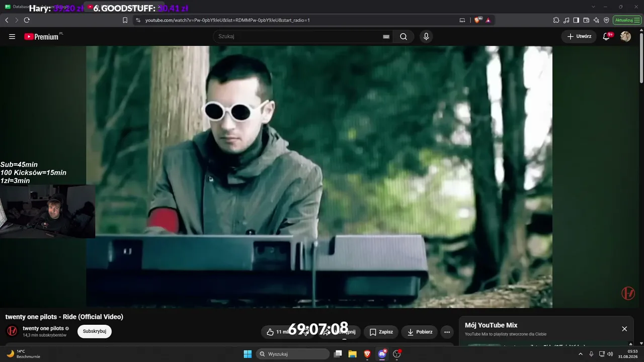The image size is (644, 362).
Task: Click the video player to pause playback
Action: pyautogui.click(x=319, y=177)
